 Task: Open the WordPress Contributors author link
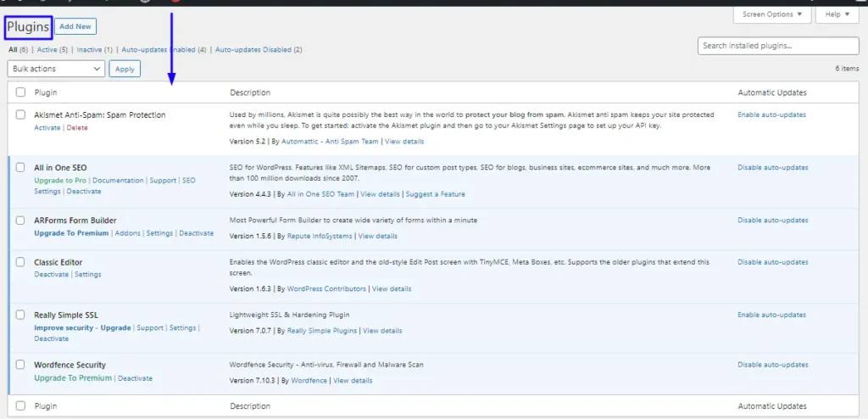[326, 288]
